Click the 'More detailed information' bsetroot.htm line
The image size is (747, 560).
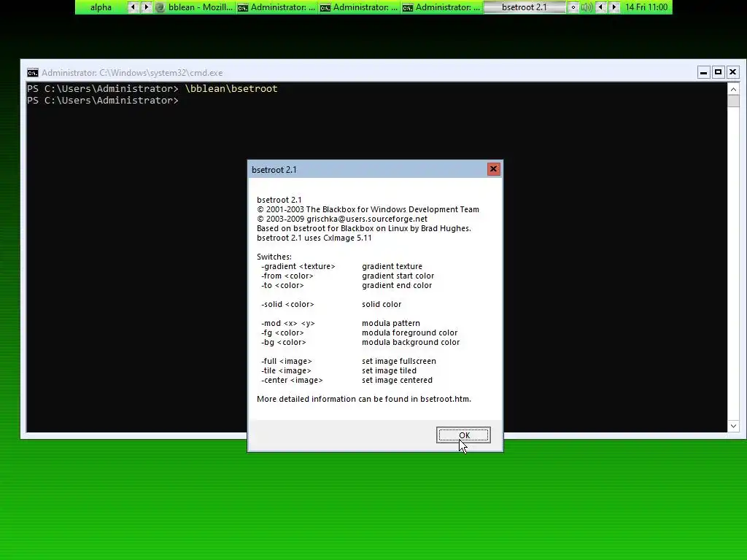(x=364, y=399)
